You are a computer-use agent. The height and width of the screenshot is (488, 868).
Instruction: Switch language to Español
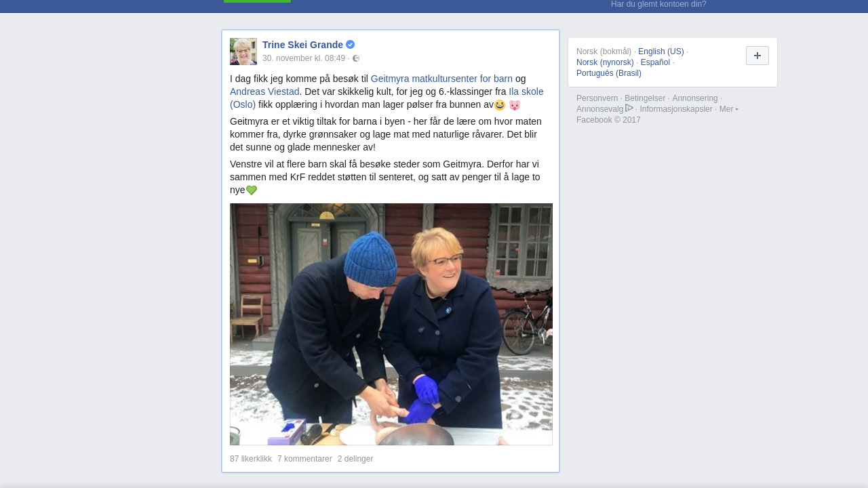[655, 62]
